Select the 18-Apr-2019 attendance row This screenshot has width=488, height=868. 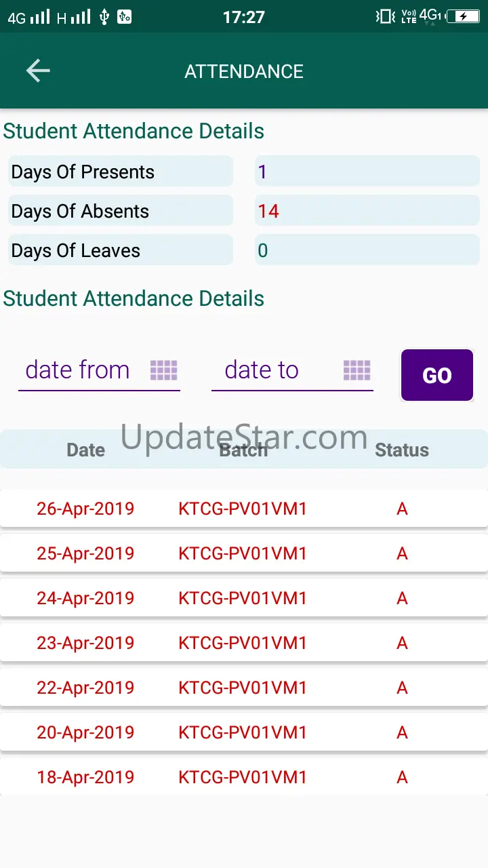(244, 777)
